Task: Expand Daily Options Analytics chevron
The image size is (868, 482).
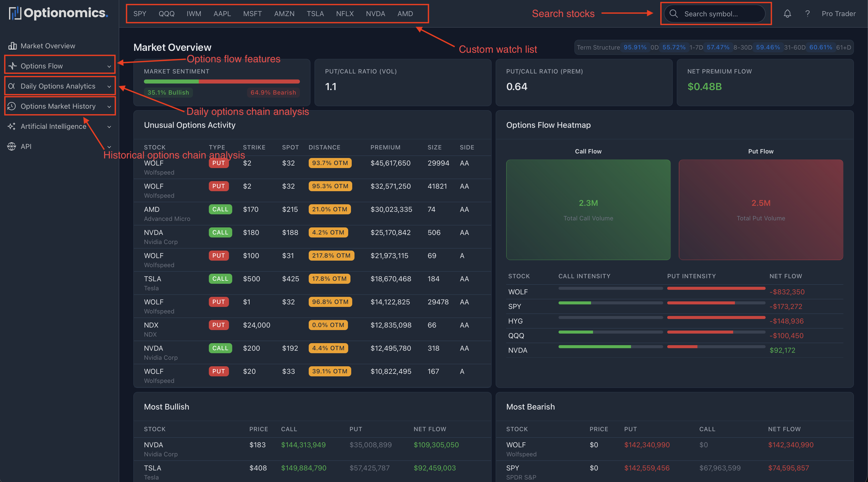Action: click(109, 87)
